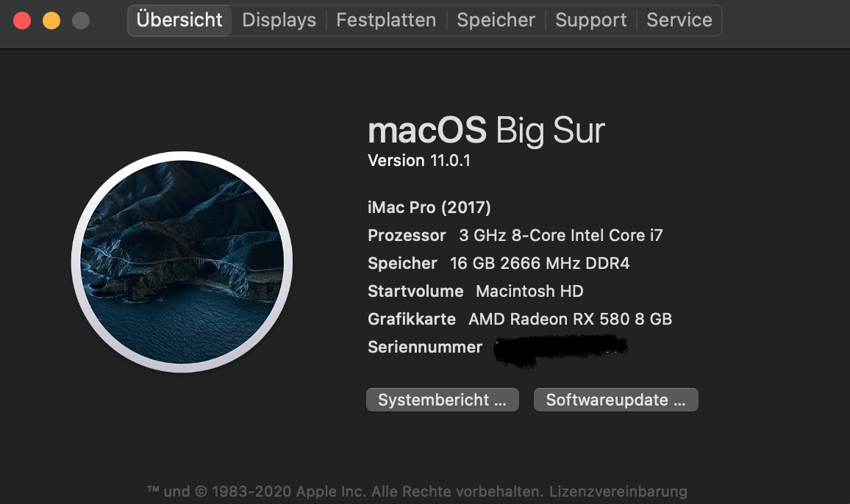This screenshot has height=504, width=850.
Task: Select the Festplatten tab
Action: [x=386, y=21]
